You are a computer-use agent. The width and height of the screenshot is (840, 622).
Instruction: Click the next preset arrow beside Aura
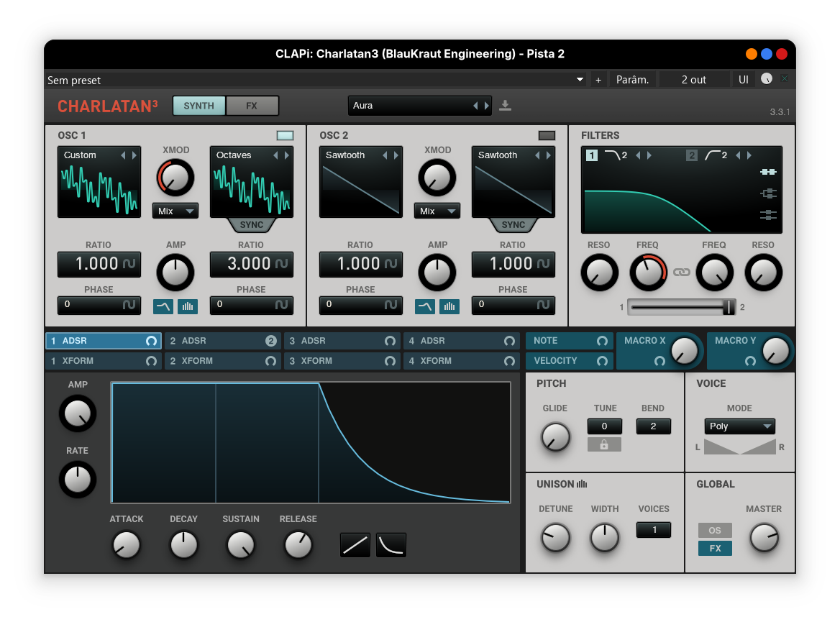[487, 106]
